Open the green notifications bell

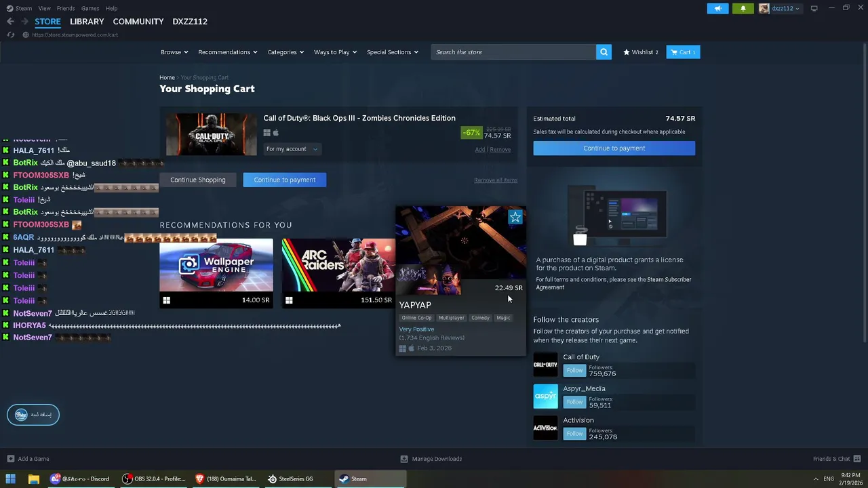click(x=743, y=8)
